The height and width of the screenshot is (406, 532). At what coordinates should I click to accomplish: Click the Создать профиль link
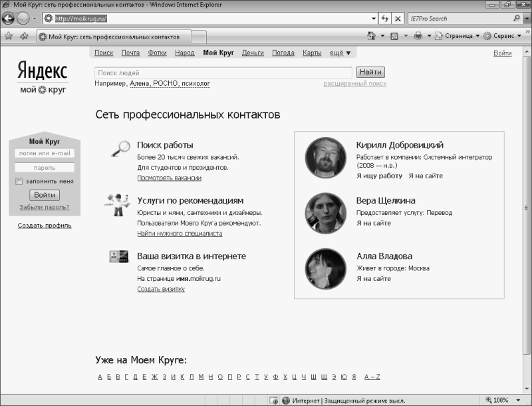click(x=45, y=226)
